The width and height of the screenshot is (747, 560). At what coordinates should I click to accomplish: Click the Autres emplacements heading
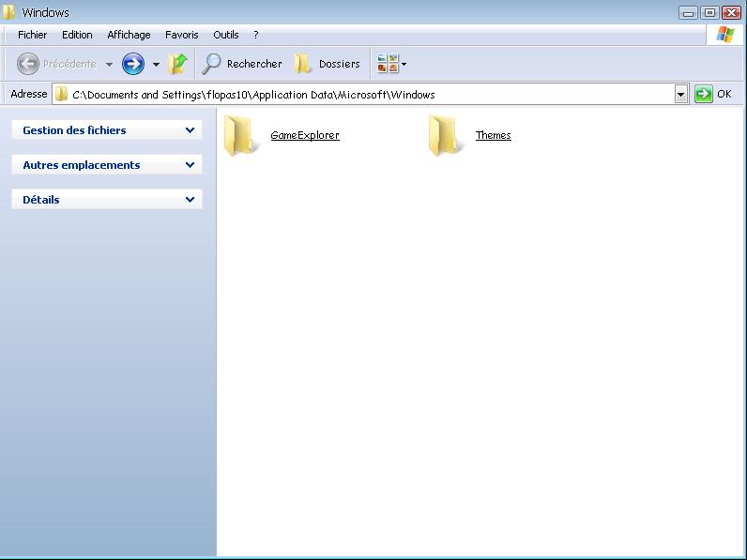[x=82, y=165]
